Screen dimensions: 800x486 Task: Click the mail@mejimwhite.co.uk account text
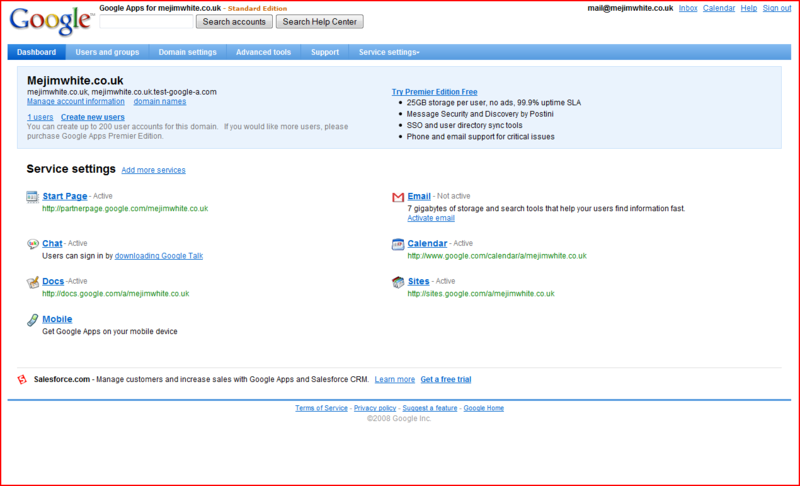click(x=630, y=8)
